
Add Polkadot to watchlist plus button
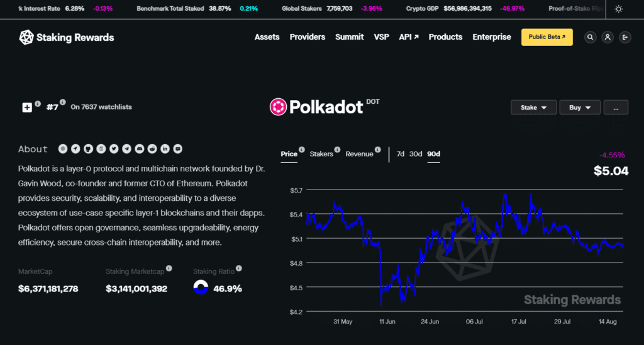pyautogui.click(x=27, y=107)
